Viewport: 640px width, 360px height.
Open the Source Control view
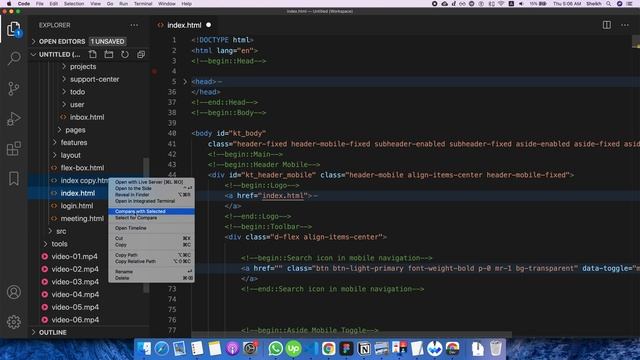pyautogui.click(x=14, y=88)
